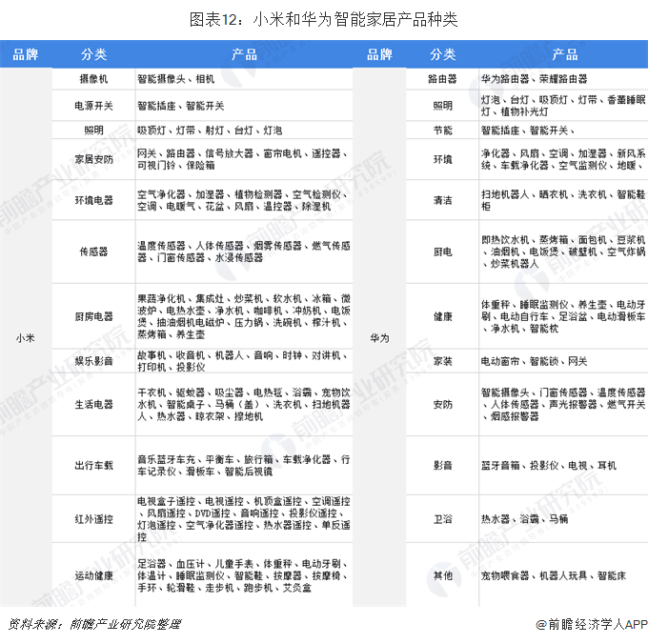Click the 健康 category cell under 华为
Image resolution: width=648 pixels, height=644 pixels.
pos(442,316)
